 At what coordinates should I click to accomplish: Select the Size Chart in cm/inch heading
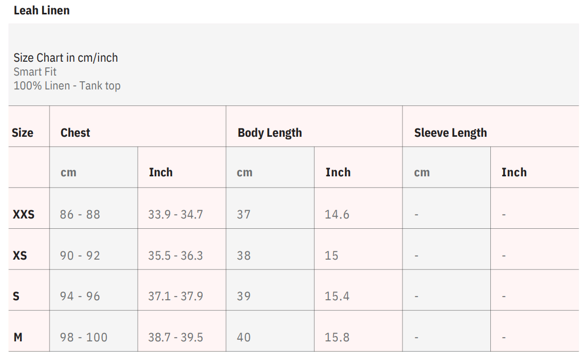[66, 58]
